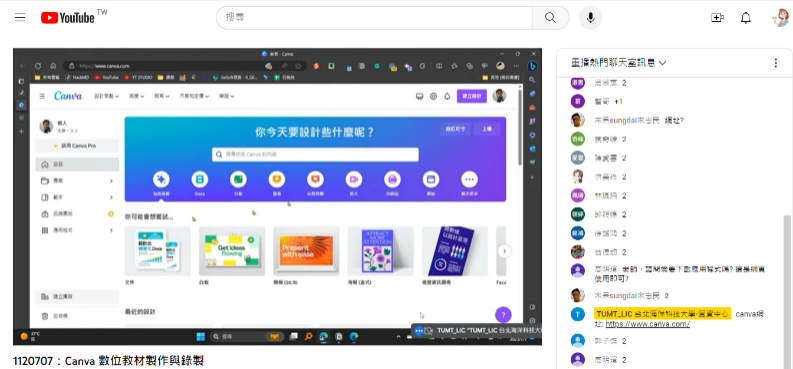793x369 pixels.
Task: Click the purple Canva help question-mark button
Action: [x=503, y=315]
